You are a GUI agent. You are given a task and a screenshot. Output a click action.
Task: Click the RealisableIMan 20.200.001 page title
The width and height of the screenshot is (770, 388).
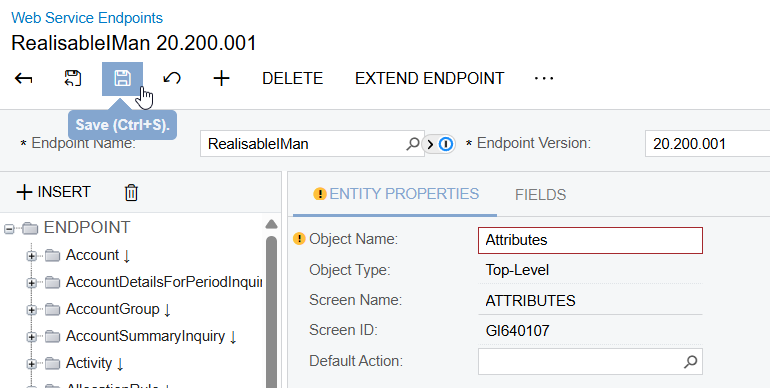[x=134, y=43]
